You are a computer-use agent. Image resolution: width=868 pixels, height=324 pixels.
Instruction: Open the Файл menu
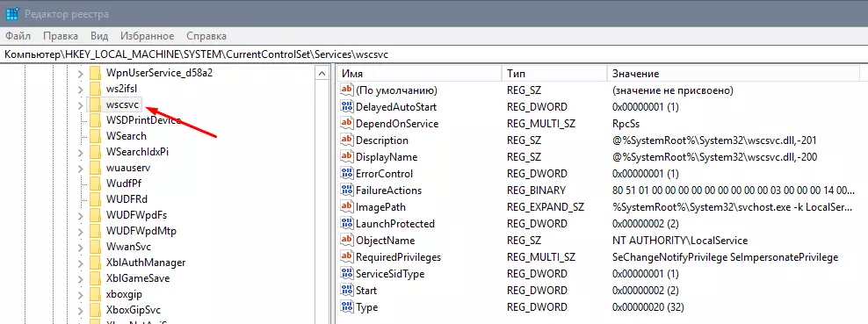(x=18, y=36)
